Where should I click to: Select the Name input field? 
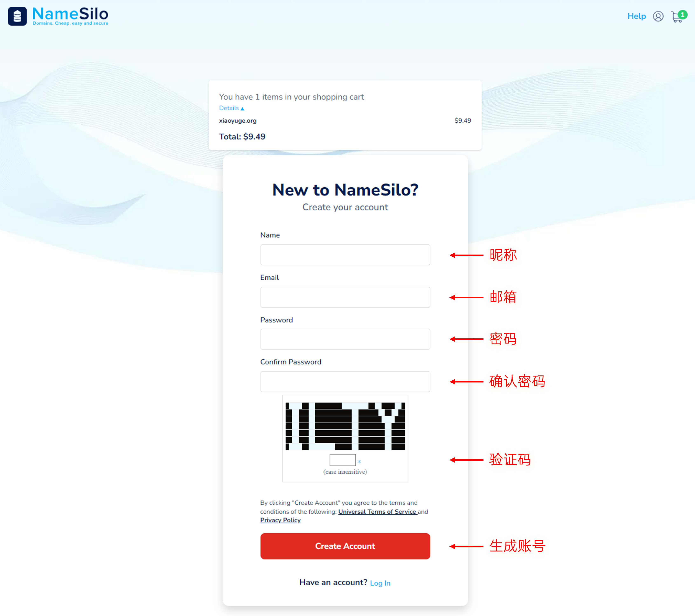(x=345, y=255)
